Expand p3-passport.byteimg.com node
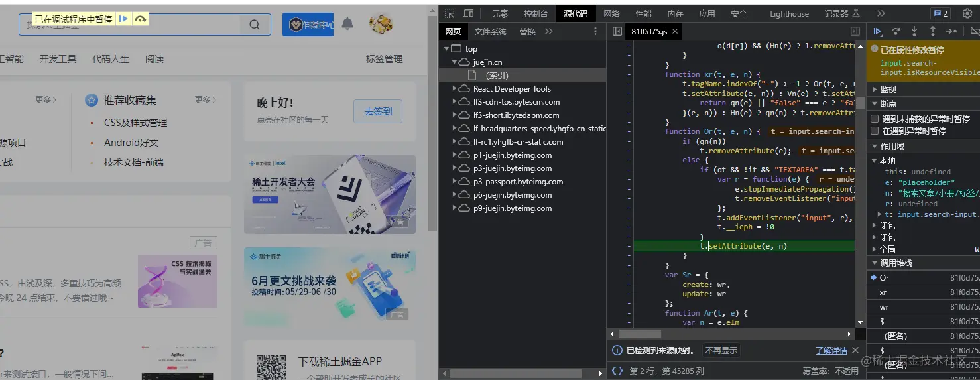This screenshot has height=380, width=980. point(455,182)
